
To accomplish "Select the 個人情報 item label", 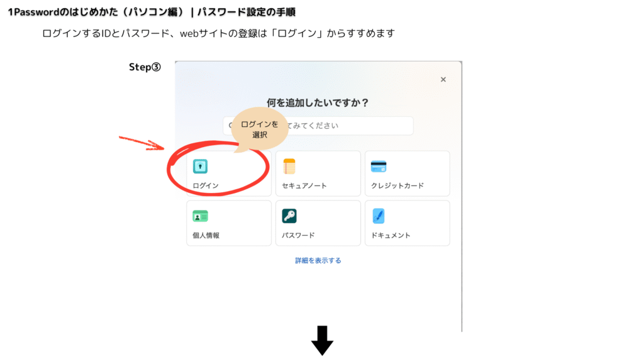I will (x=206, y=235).
